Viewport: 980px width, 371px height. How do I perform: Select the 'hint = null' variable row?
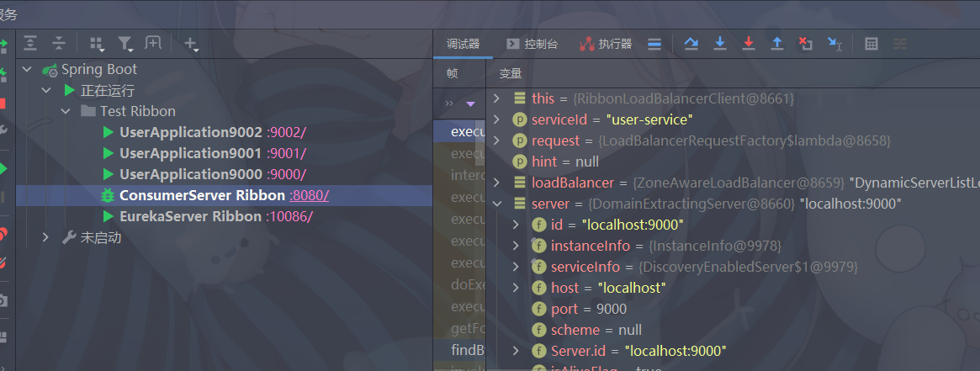733,162
